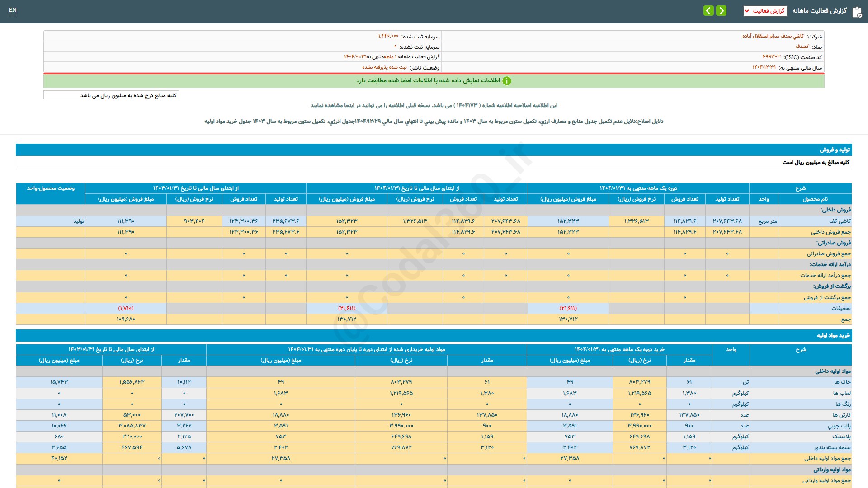Image resolution: width=868 pixels, height=488 pixels.
Task: Click the green left arrow button
Action: [708, 11]
